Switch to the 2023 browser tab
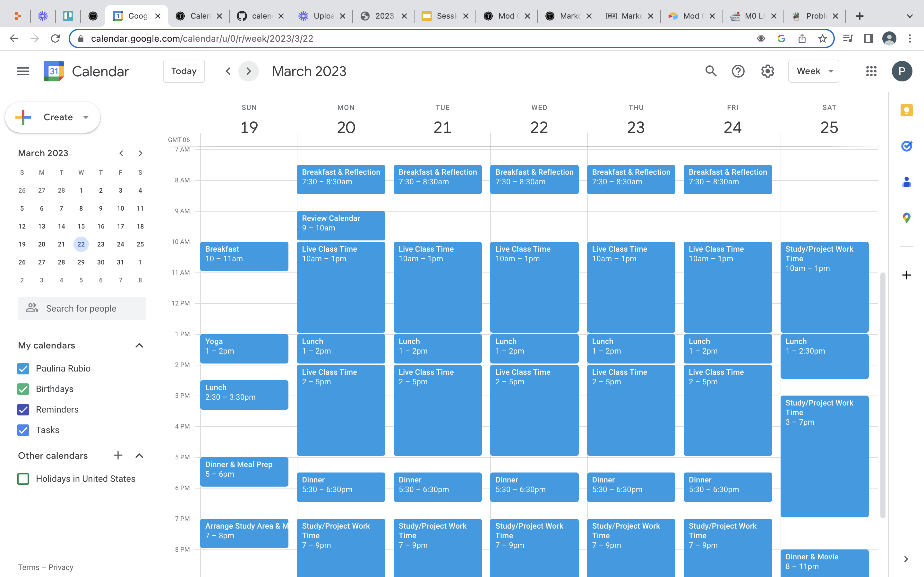Screen dimensions: 924x577 (x=382, y=16)
